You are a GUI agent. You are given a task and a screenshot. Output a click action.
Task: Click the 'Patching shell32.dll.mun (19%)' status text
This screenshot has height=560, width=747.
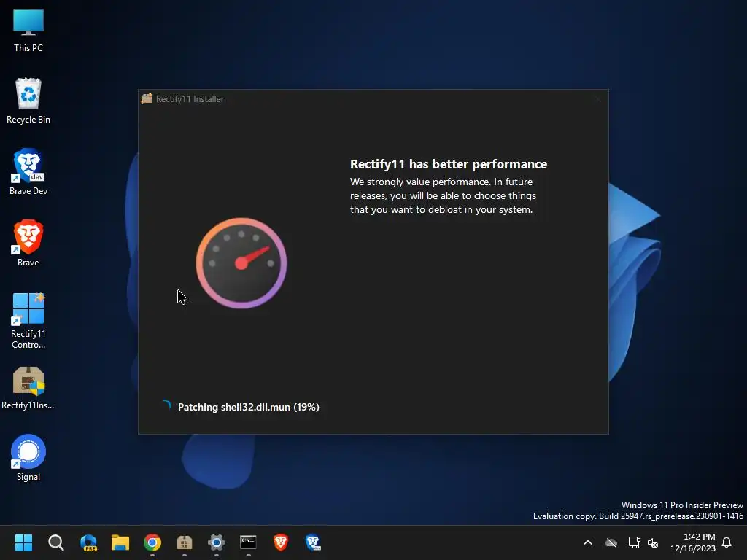point(248,407)
